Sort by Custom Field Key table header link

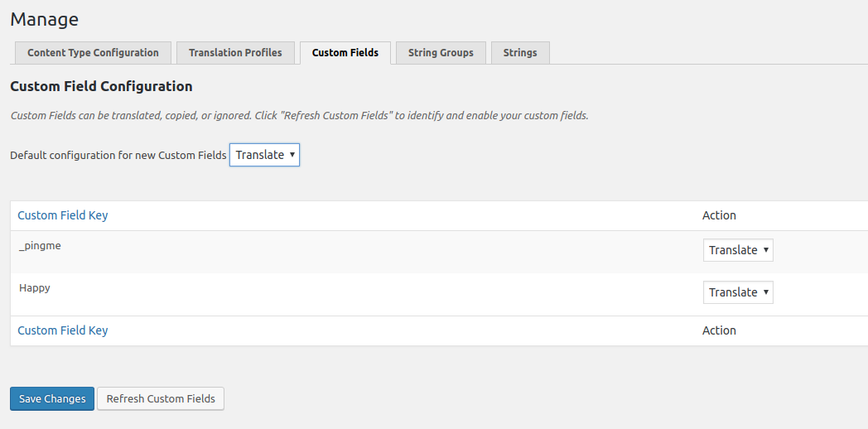[63, 215]
